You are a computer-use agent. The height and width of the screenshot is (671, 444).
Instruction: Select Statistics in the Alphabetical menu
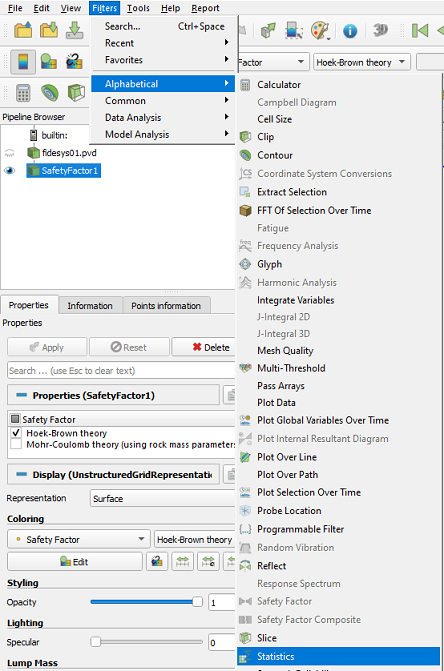(338, 656)
